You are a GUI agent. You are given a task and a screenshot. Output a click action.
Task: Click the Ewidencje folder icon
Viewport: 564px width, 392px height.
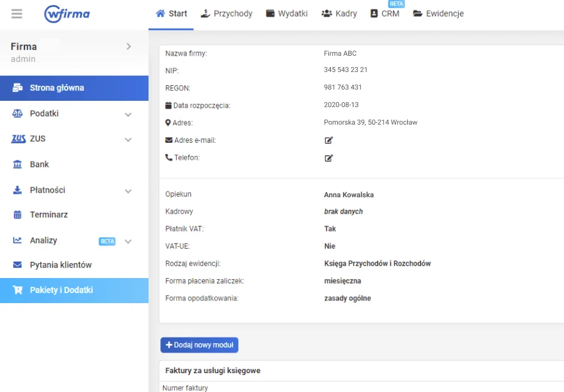tap(417, 14)
